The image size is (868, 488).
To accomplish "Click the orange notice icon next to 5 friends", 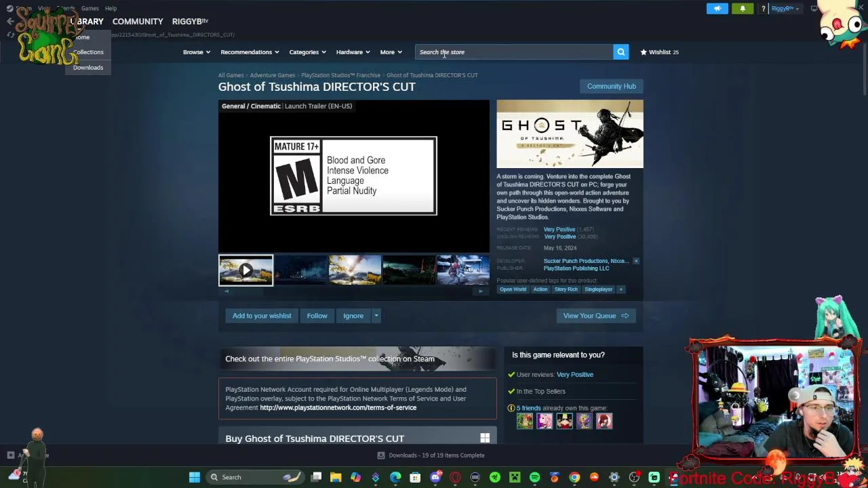I will 511,408.
